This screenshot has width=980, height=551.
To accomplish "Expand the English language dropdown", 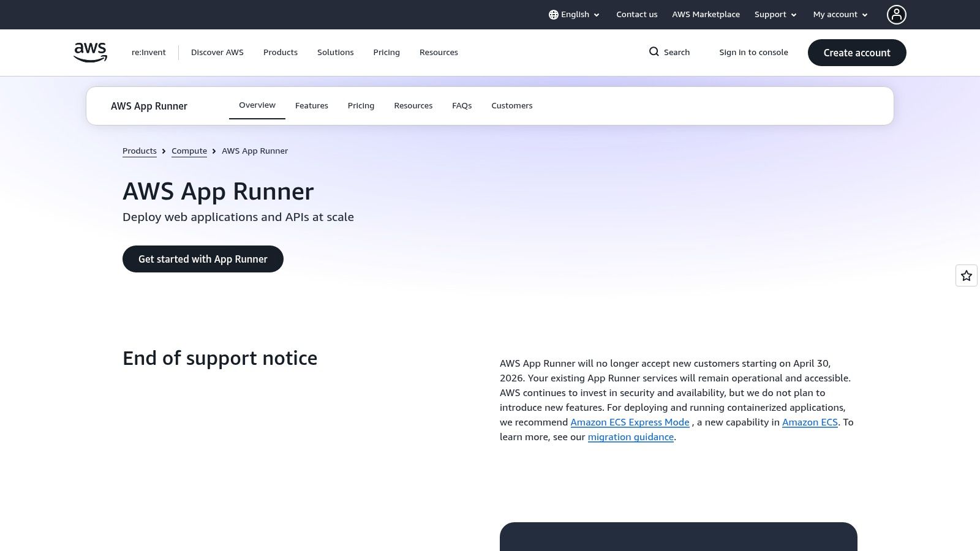I will click(x=575, y=15).
